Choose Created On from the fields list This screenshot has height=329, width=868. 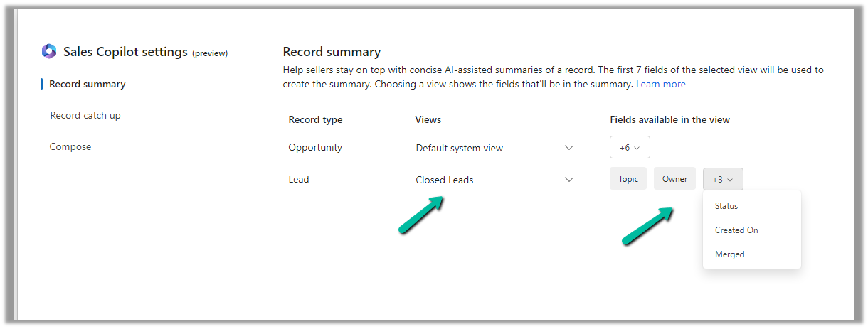[x=736, y=230]
